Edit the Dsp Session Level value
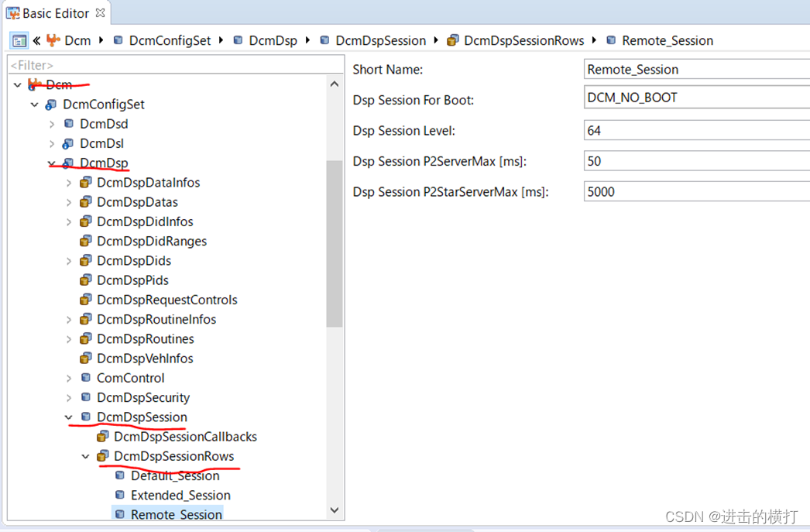810x532 pixels. tap(696, 130)
